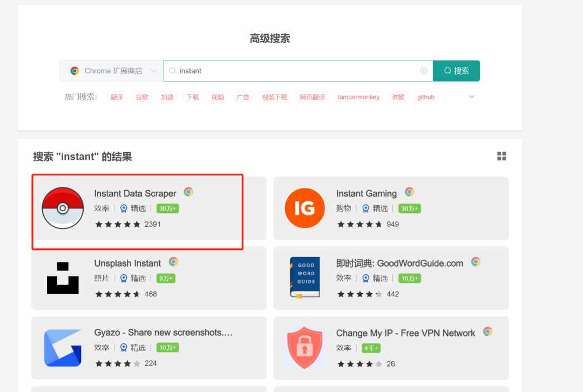The width and height of the screenshot is (583, 392).
Task: Click 精选 badge icon on Instant Gaming
Action: [366, 208]
